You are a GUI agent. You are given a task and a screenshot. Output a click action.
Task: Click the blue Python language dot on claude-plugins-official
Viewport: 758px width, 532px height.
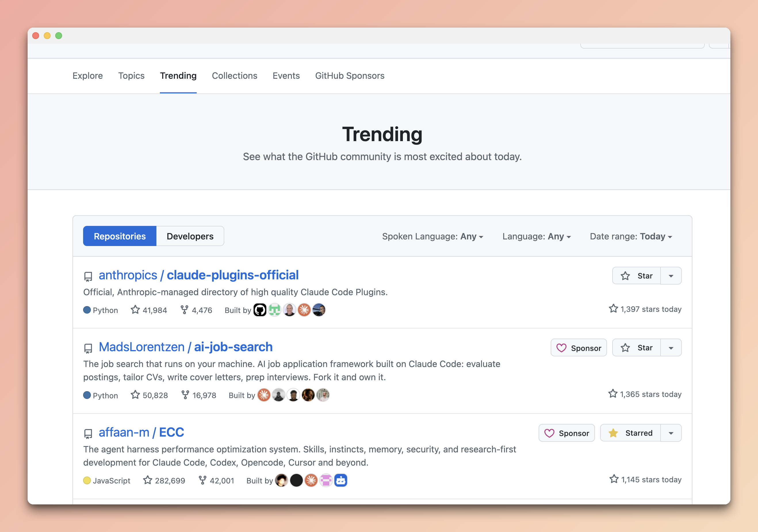point(87,310)
